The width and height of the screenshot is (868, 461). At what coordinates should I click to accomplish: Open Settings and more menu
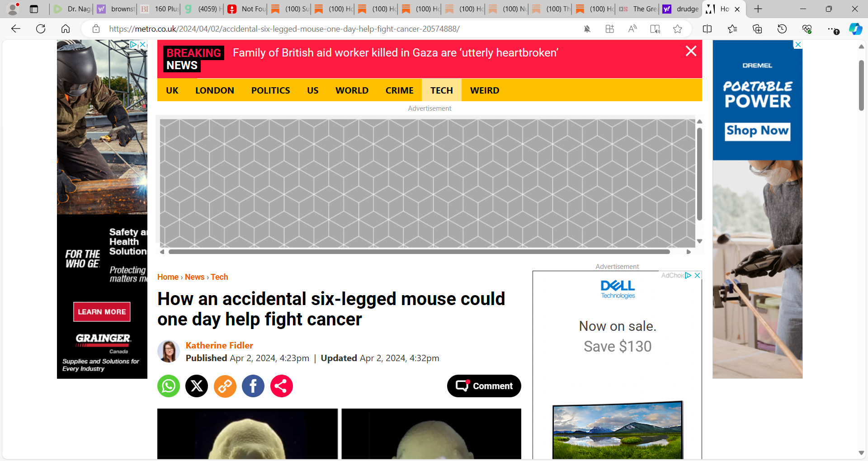(x=832, y=29)
